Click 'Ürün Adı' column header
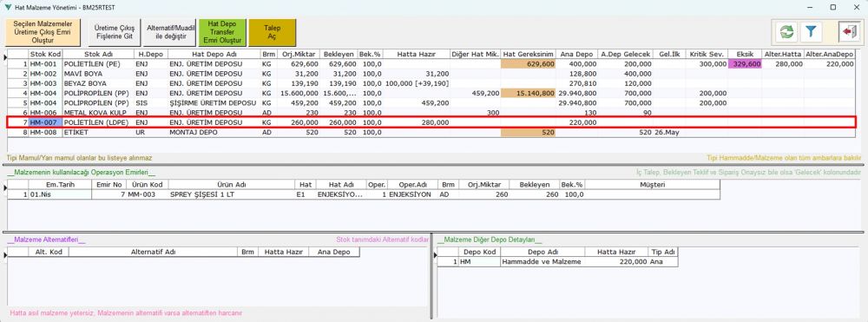 pyautogui.click(x=232, y=184)
